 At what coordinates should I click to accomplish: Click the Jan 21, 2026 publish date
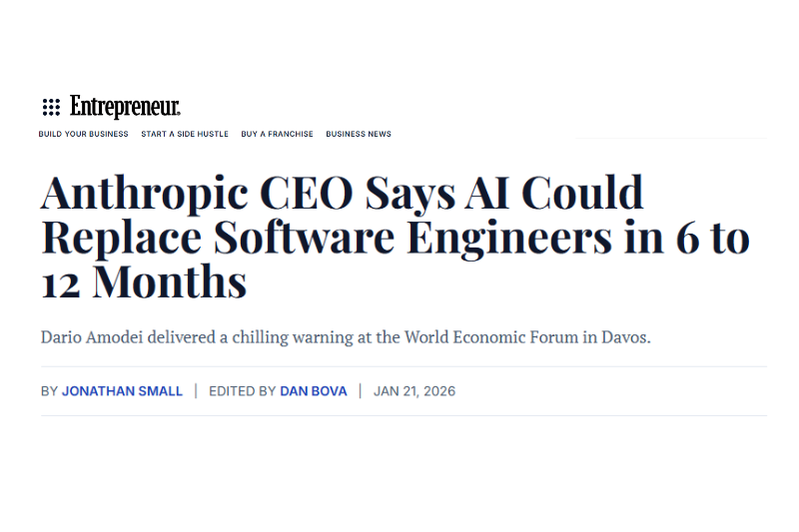(x=414, y=391)
